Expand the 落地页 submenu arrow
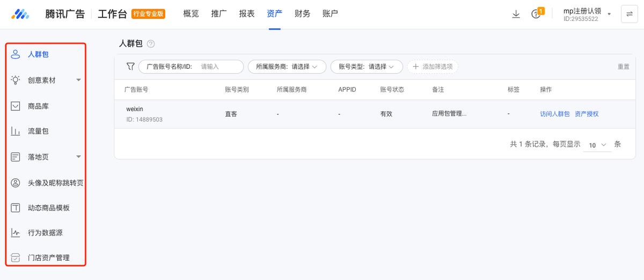The height and width of the screenshot is (280, 644). 78,157
